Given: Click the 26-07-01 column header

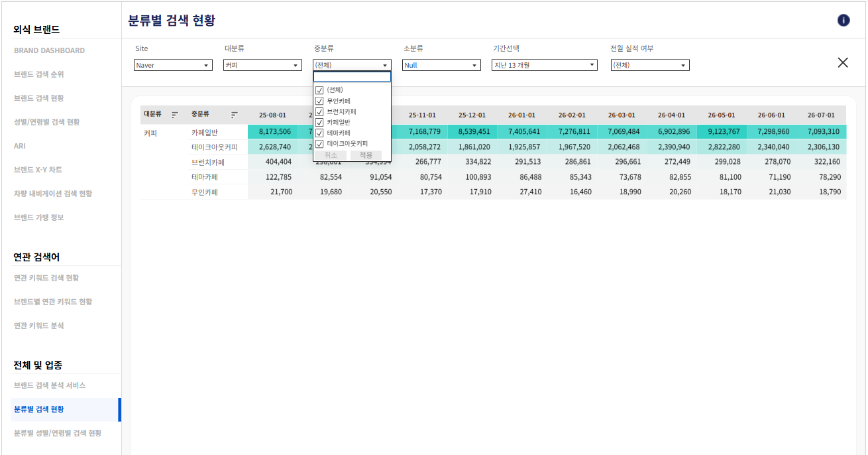Looking at the screenshot, I should point(822,115).
